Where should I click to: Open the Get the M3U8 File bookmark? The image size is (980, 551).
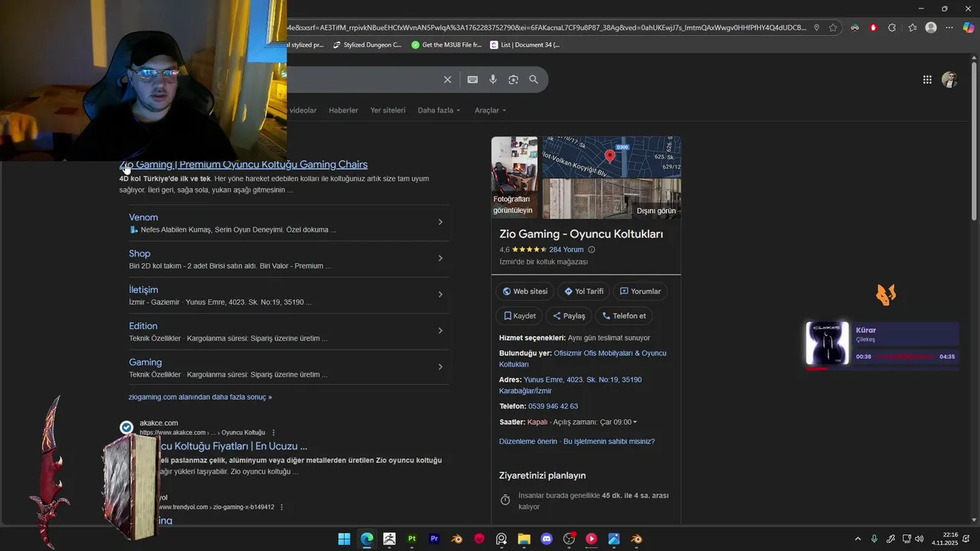[446, 45]
